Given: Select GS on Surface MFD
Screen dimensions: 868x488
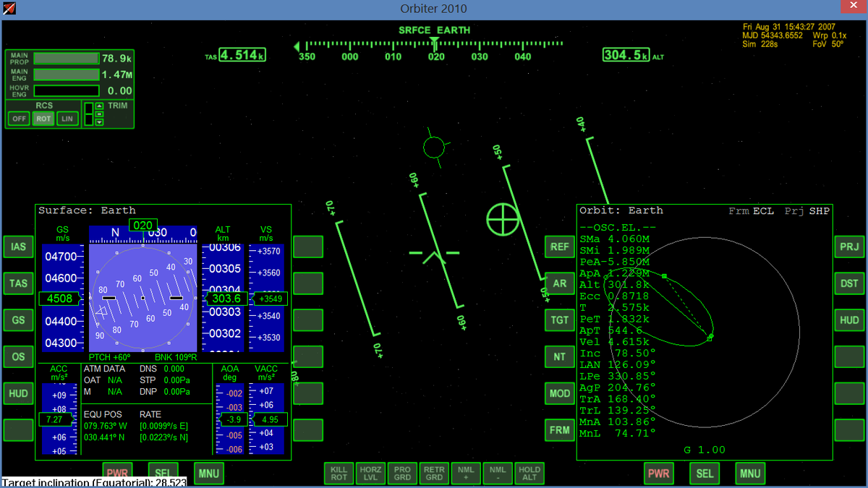Looking at the screenshot, I should click(18, 320).
